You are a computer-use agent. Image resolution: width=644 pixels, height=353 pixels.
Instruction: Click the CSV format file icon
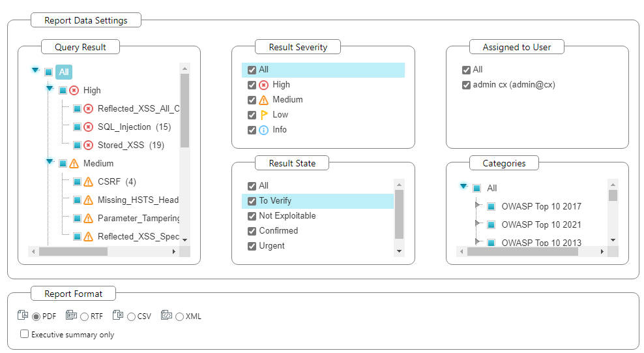point(118,315)
